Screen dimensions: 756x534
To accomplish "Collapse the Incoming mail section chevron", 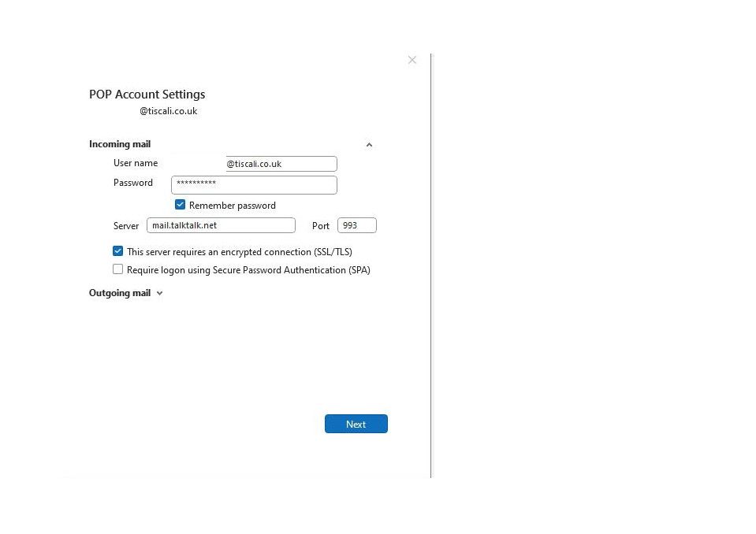I will [x=369, y=145].
